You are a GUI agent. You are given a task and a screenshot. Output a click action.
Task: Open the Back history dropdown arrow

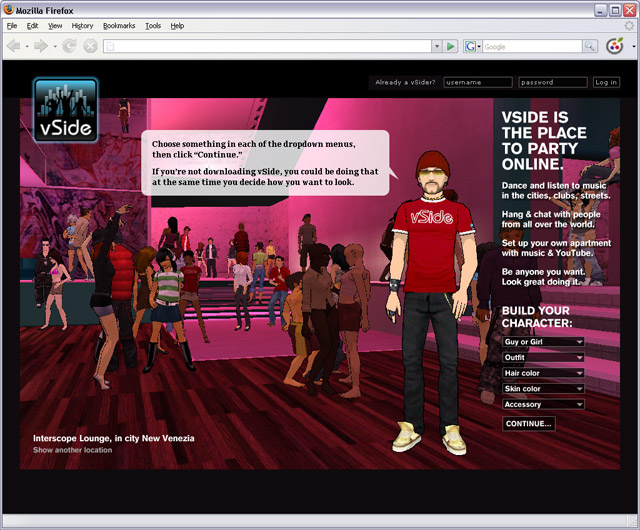pos(27,46)
